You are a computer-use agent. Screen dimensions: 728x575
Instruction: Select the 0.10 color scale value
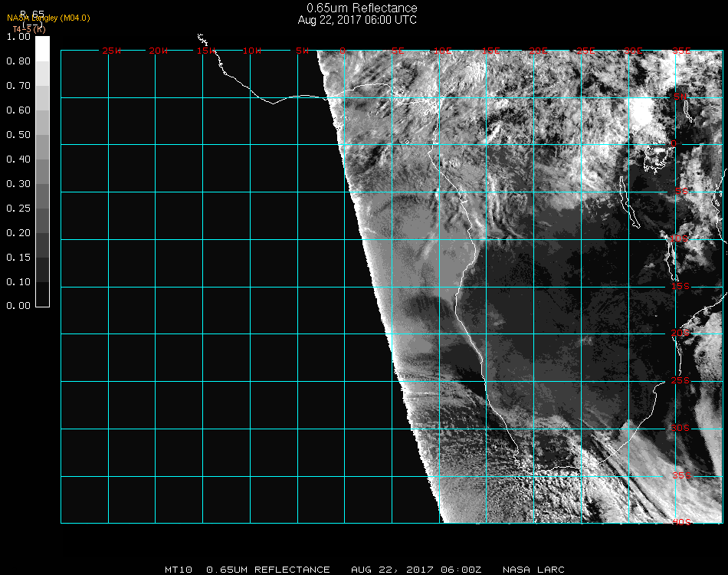tap(18, 282)
